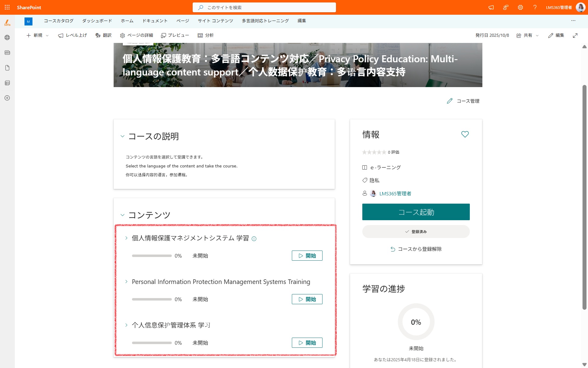Expand Personal Information Protection Management Systems Training
This screenshot has width=588, height=368.
click(x=126, y=282)
